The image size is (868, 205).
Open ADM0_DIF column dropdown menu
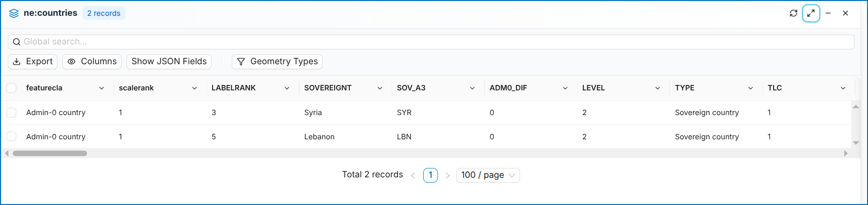click(x=565, y=88)
